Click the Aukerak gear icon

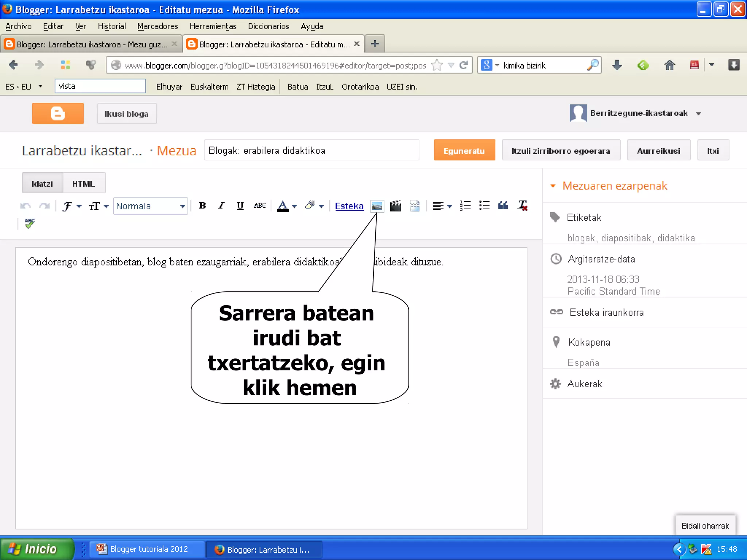pos(555,384)
